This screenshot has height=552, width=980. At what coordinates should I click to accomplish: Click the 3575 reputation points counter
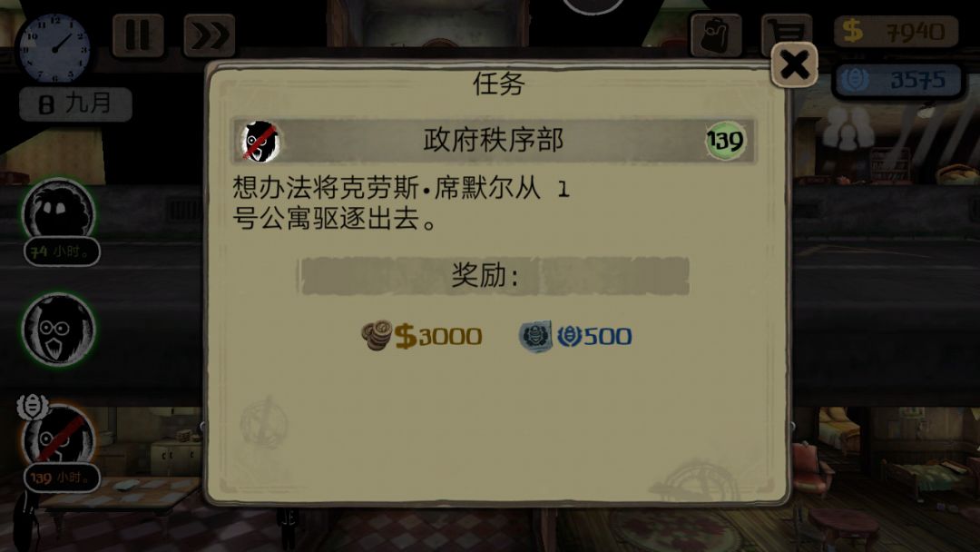pos(897,80)
